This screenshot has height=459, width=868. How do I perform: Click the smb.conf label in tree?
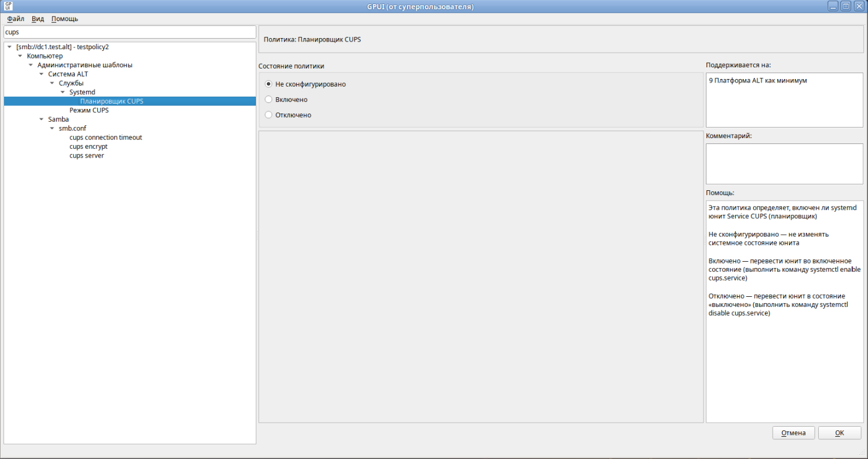tap(73, 128)
